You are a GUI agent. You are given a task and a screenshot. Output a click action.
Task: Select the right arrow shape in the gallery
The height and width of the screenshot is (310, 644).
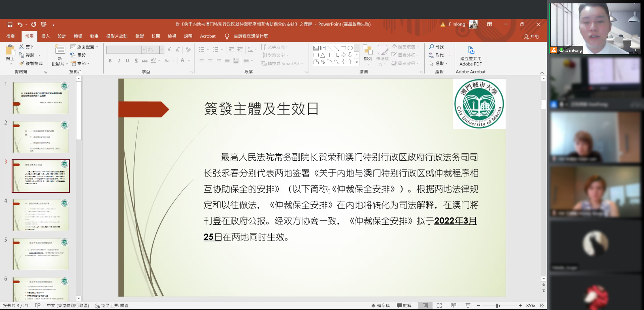pyautogui.click(x=343, y=55)
